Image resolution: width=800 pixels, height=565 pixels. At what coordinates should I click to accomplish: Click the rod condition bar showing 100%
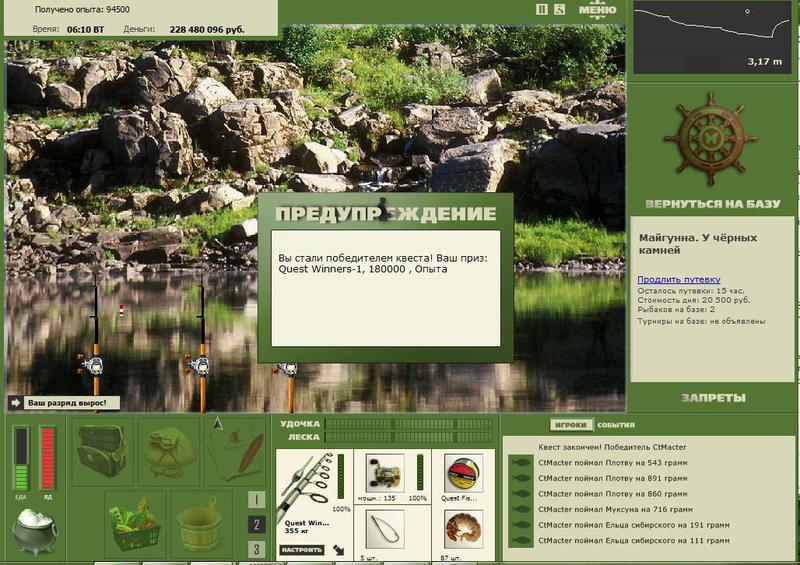point(341,477)
